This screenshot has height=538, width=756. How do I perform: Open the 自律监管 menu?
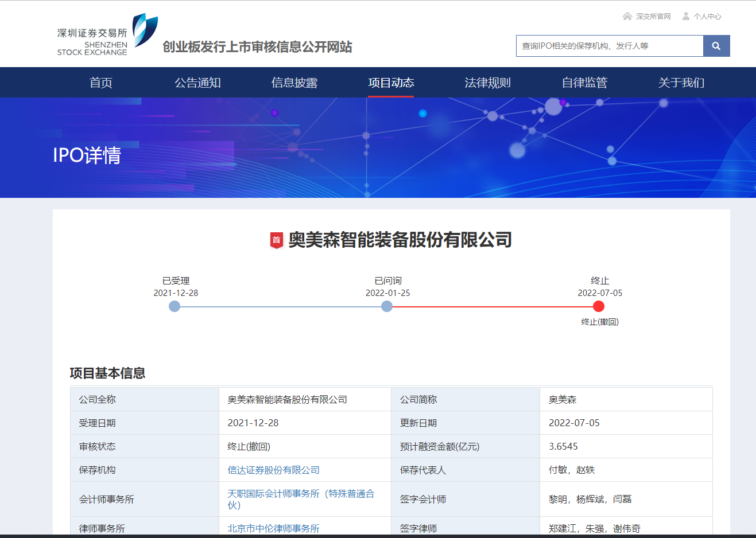point(584,83)
